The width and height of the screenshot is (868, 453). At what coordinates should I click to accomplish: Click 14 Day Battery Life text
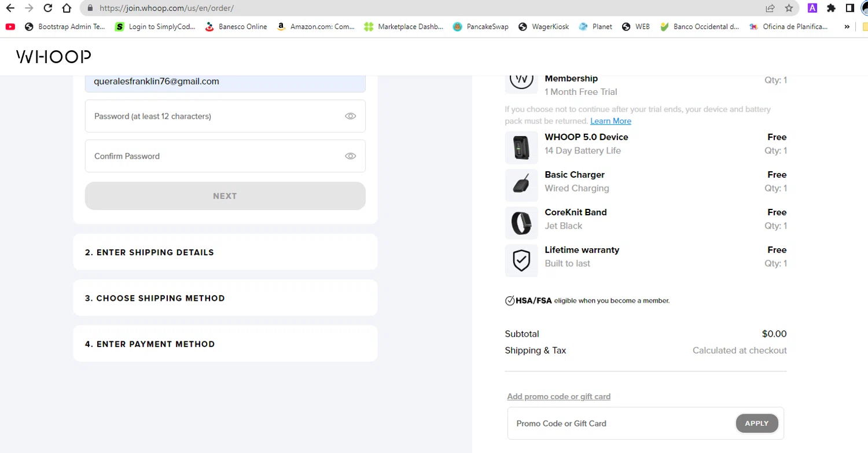tap(583, 151)
